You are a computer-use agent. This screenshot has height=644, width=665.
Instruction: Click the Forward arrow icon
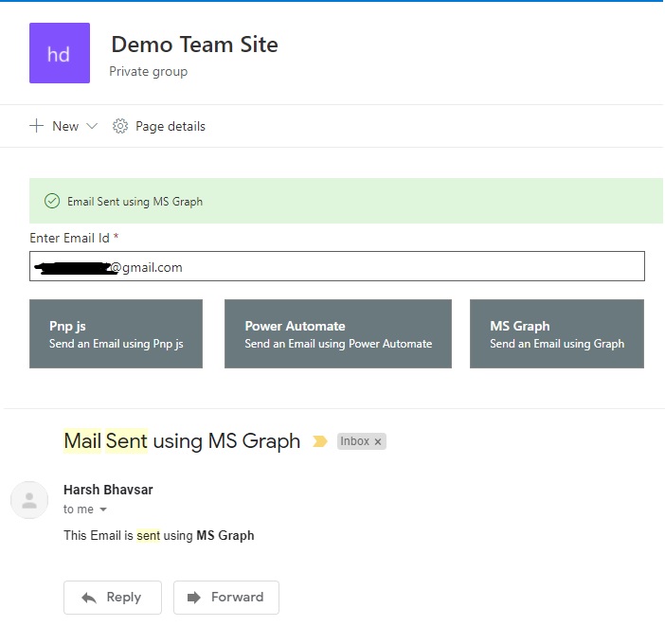[x=194, y=598]
